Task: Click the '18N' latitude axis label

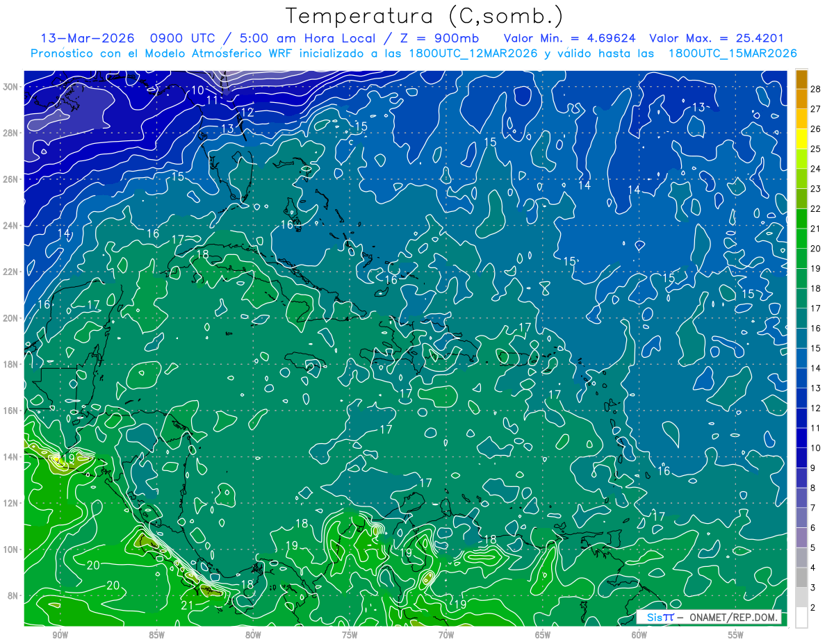Action: (x=12, y=364)
